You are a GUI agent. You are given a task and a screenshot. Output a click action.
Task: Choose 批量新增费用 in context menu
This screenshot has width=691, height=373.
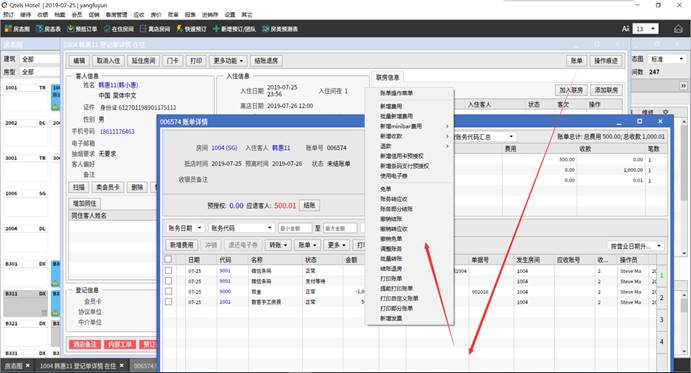click(397, 116)
